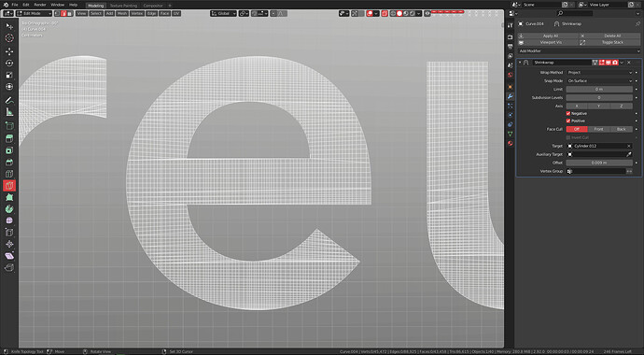Click the Offset value field
Viewport: 644px width, 355px height.
pos(599,163)
